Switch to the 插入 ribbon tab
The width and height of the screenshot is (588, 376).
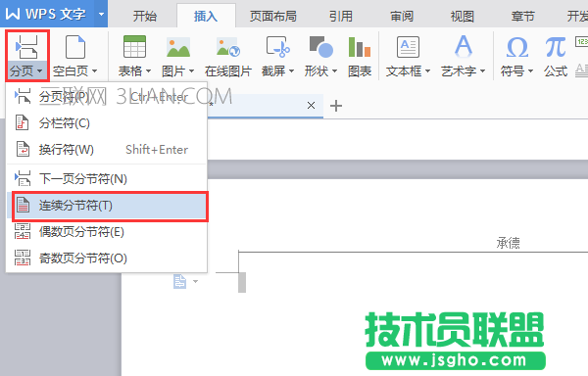pyautogui.click(x=206, y=16)
